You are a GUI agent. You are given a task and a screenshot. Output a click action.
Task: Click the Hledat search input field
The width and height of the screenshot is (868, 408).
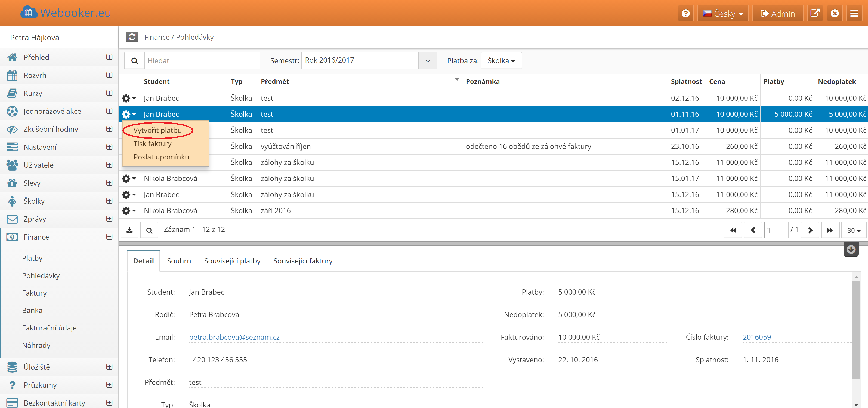pos(202,61)
